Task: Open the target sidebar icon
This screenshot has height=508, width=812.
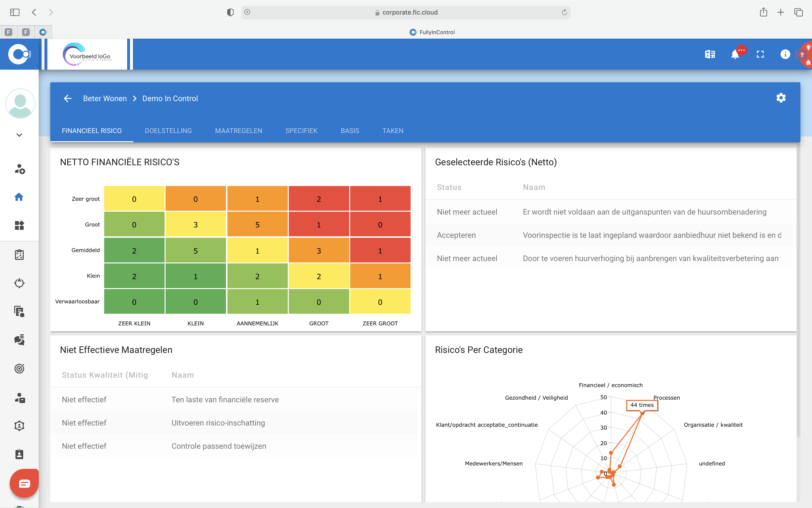Action: (20, 369)
